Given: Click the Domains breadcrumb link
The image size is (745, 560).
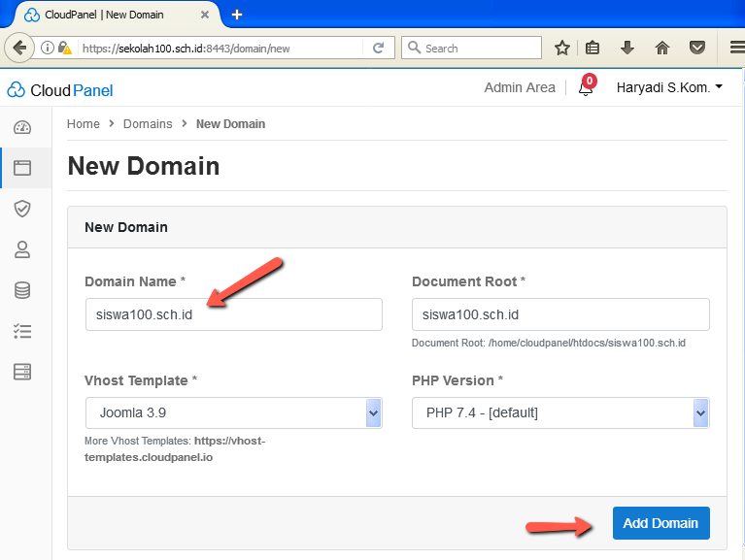Looking at the screenshot, I should 148,124.
